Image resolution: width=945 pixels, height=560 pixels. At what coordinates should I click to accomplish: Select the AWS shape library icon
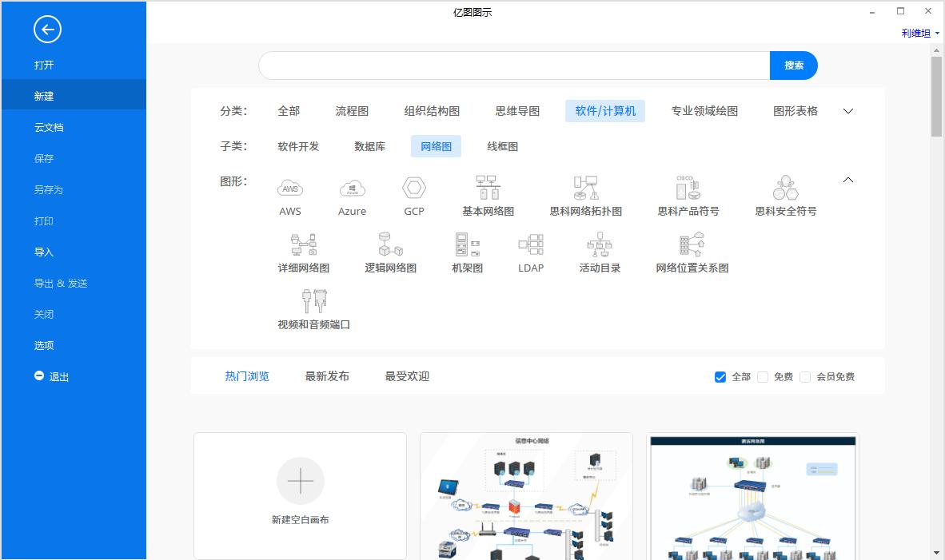(x=290, y=188)
